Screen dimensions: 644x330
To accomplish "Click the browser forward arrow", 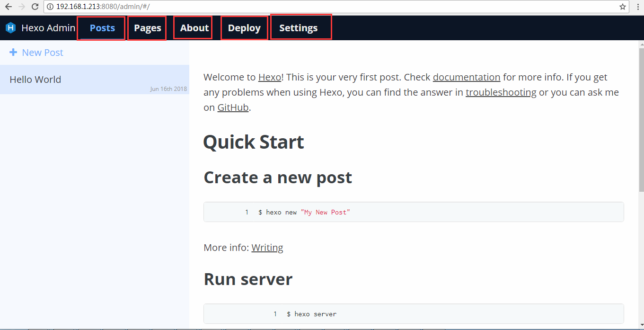I will (x=21, y=7).
